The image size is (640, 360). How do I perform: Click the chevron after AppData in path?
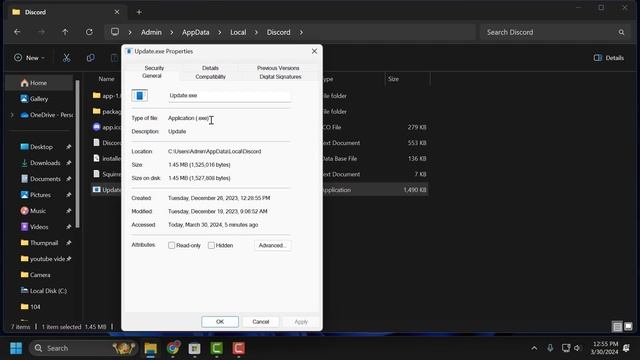pos(220,32)
